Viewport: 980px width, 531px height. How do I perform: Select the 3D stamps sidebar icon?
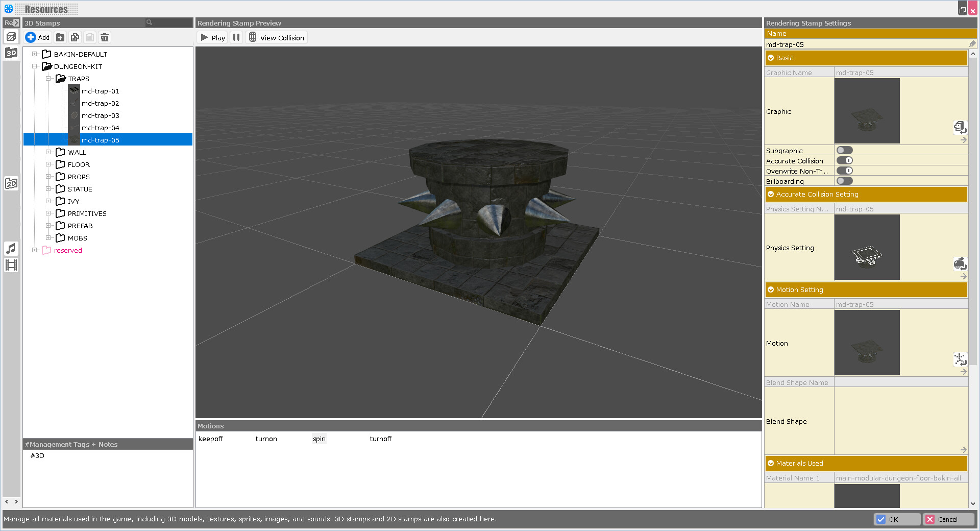(x=11, y=53)
